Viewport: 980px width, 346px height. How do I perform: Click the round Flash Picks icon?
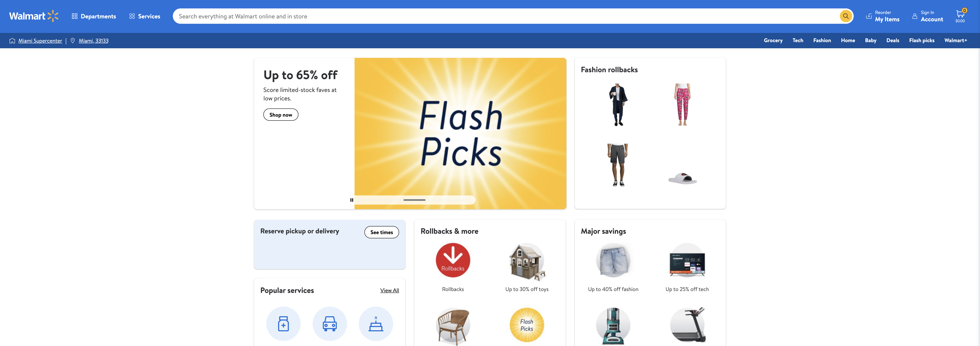(527, 325)
